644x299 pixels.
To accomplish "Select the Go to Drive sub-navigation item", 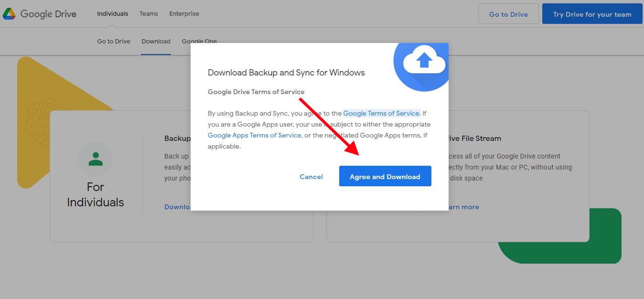I will 114,41.
